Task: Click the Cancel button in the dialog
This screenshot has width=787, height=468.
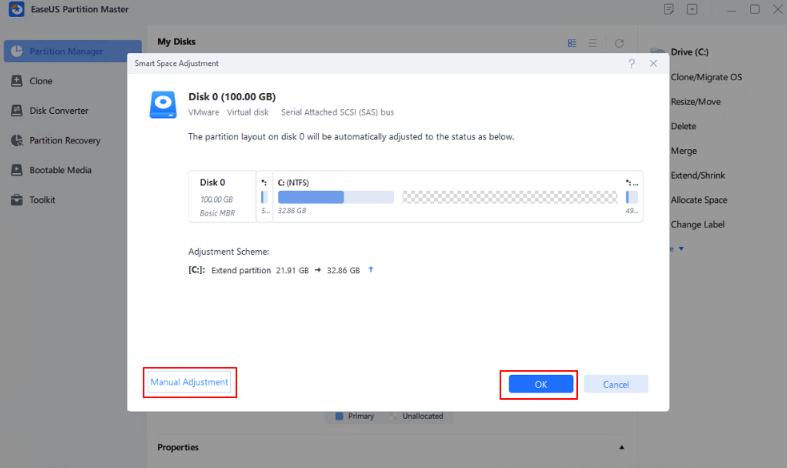Action: [x=616, y=384]
